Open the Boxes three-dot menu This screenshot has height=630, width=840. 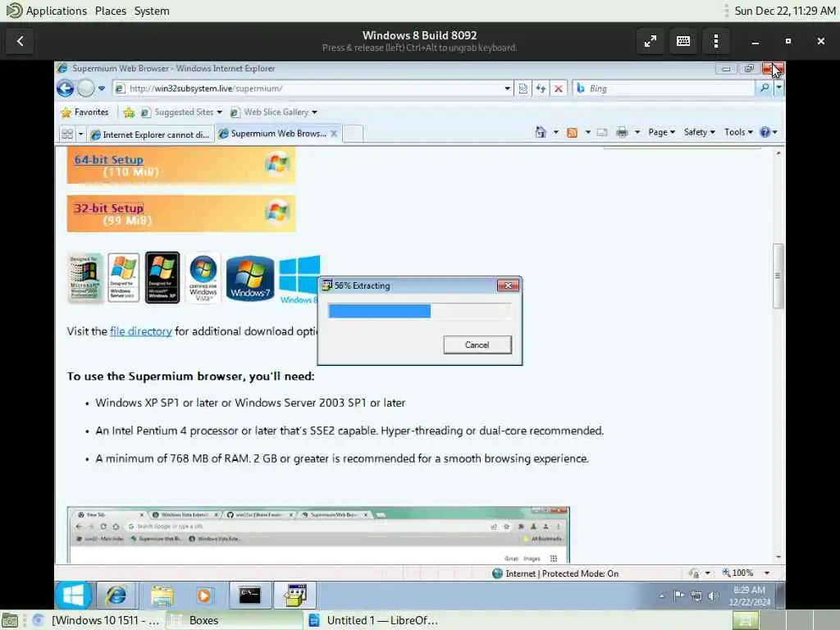pyautogui.click(x=716, y=41)
